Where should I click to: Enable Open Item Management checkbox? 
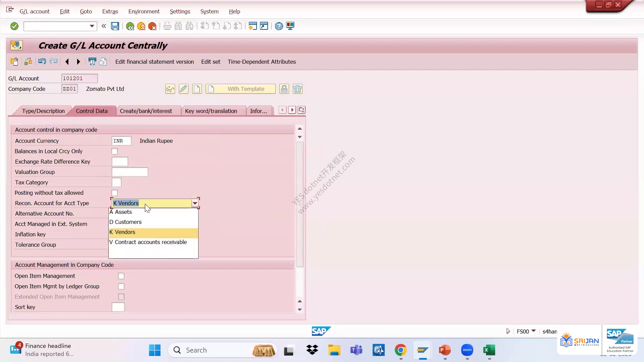click(121, 276)
